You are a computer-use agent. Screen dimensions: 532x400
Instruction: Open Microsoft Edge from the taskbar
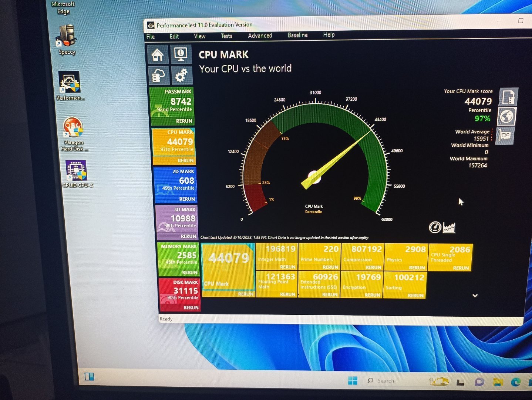point(516,382)
